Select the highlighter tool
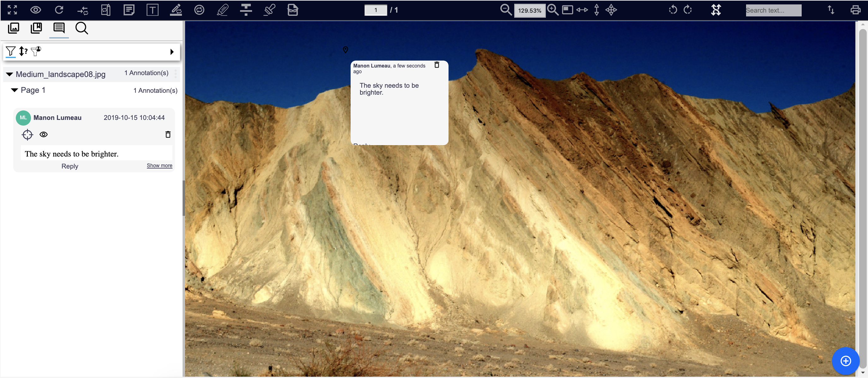The height and width of the screenshot is (378, 868). (223, 10)
